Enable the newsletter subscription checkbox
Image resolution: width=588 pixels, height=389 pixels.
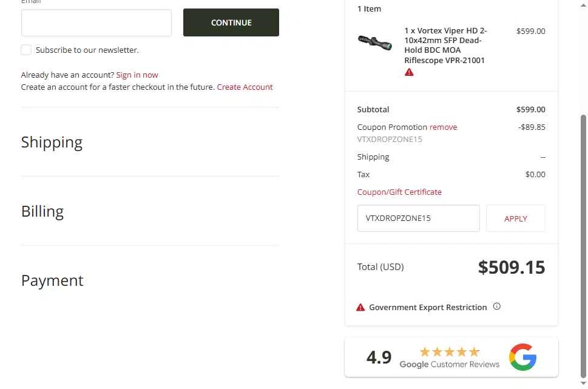click(26, 50)
